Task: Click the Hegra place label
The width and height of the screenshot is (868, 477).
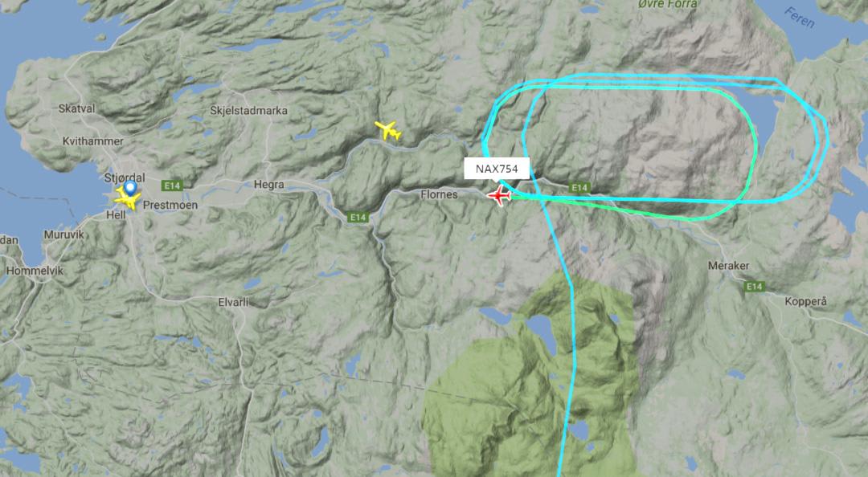Action: click(269, 184)
